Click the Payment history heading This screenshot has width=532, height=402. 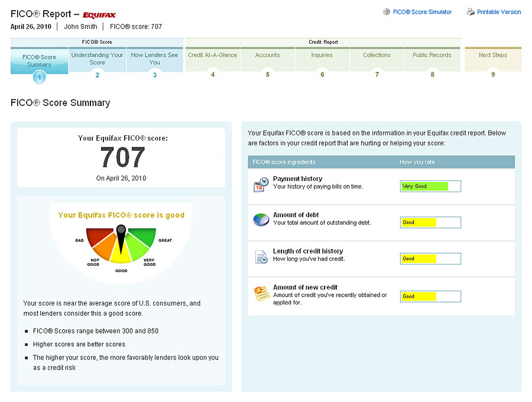pos(297,179)
